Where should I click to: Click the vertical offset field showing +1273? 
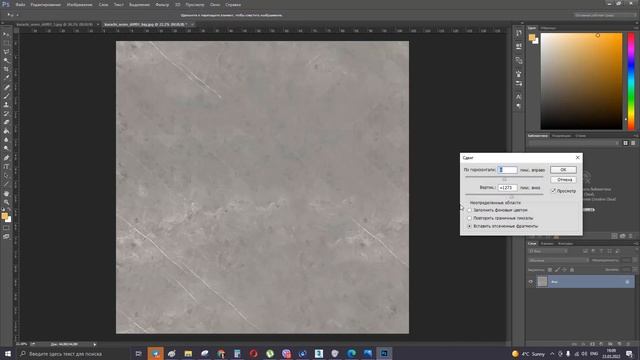(507, 188)
